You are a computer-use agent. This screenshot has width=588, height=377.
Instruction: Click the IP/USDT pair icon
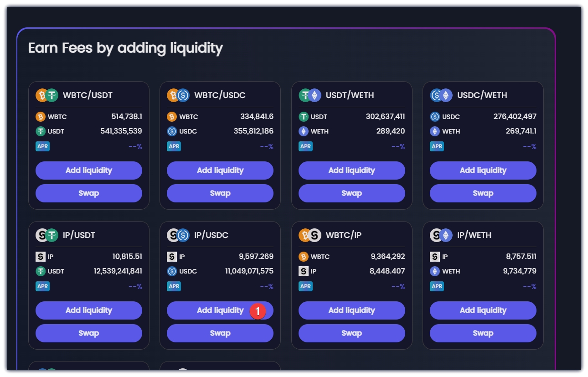47,235
